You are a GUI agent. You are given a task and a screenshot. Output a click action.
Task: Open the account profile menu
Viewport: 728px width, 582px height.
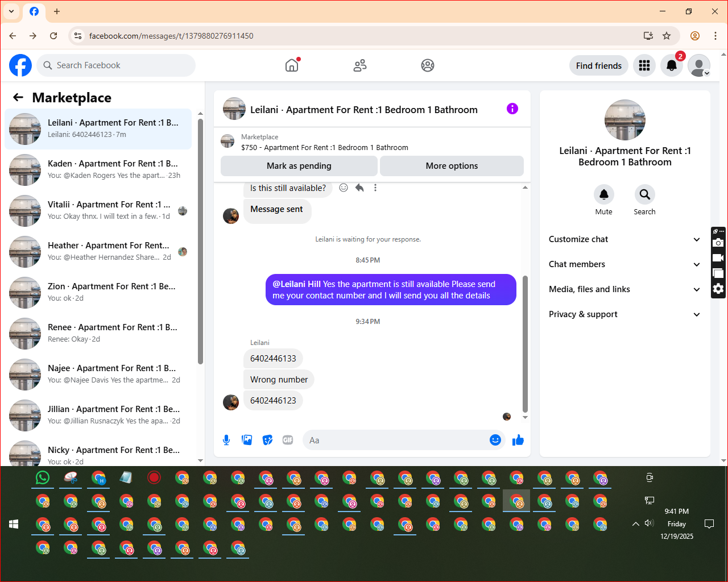pos(699,65)
